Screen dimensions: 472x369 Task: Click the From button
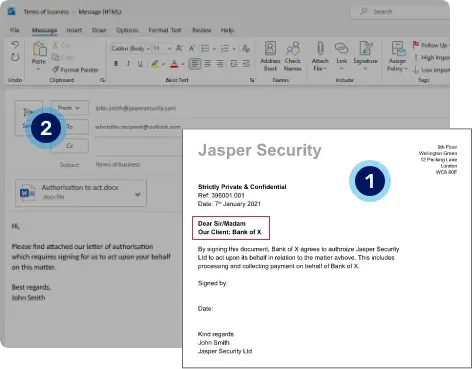pyautogui.click(x=70, y=108)
